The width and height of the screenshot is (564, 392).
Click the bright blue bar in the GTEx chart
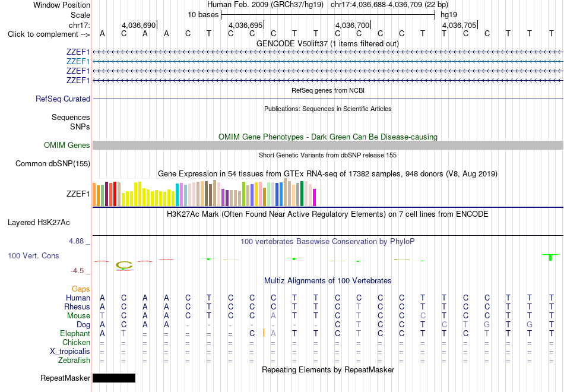tap(281, 194)
